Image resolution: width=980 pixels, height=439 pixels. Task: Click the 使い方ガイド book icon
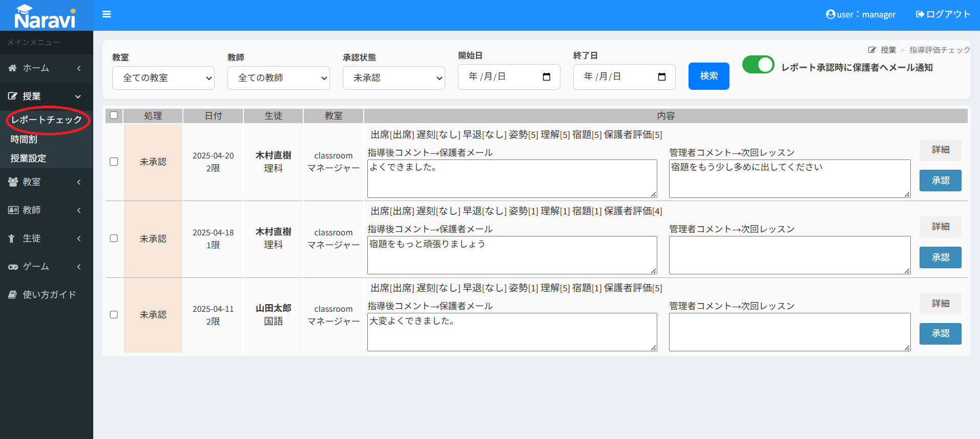coord(13,295)
